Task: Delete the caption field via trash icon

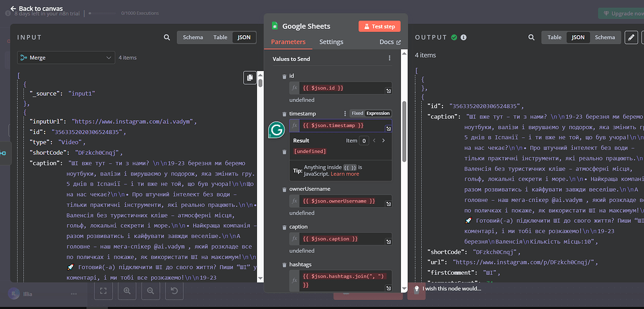Action: [x=284, y=227]
